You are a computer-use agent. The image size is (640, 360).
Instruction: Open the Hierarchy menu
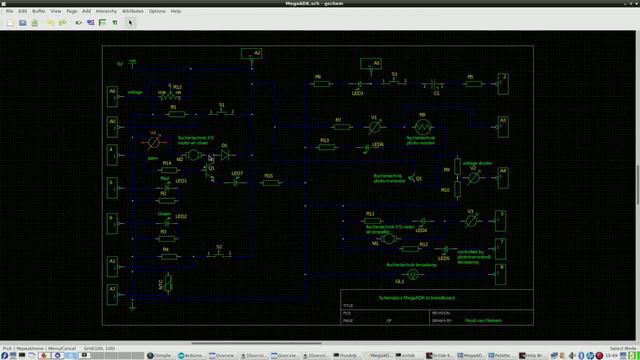click(x=106, y=11)
